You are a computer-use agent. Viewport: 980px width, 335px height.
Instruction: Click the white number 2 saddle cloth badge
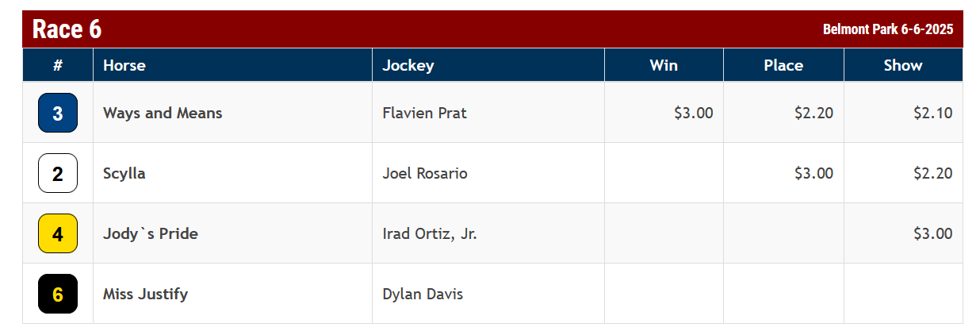[x=58, y=173]
